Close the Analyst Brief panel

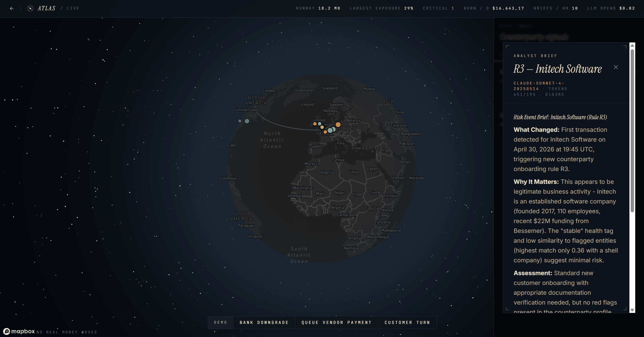(x=616, y=67)
